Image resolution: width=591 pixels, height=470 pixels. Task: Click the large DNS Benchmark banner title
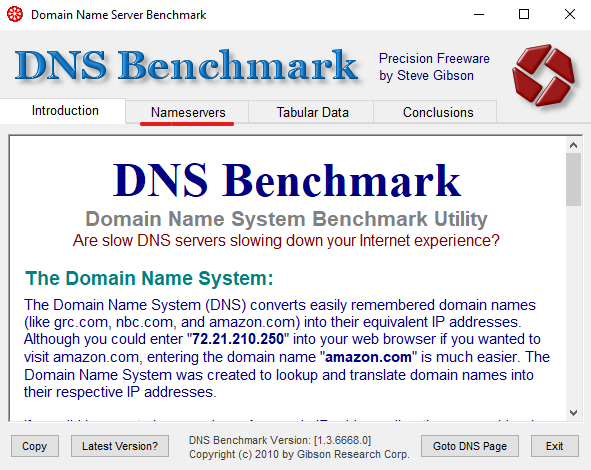(187, 65)
